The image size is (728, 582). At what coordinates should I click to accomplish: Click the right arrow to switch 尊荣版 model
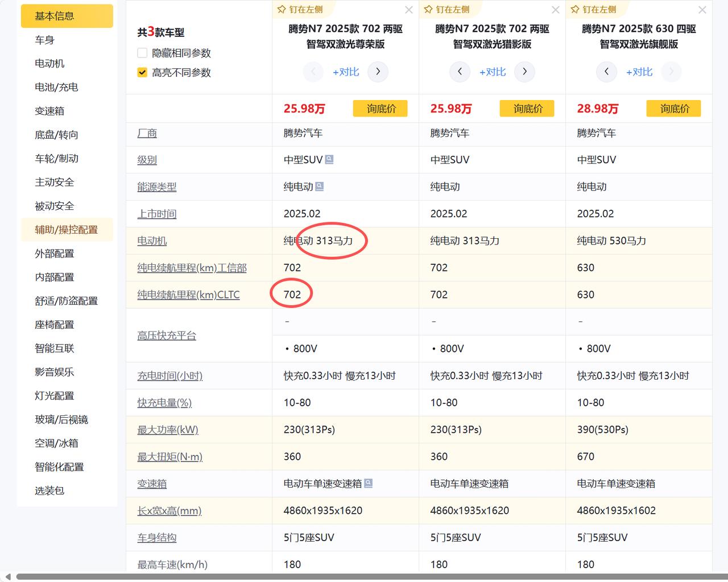tap(378, 72)
